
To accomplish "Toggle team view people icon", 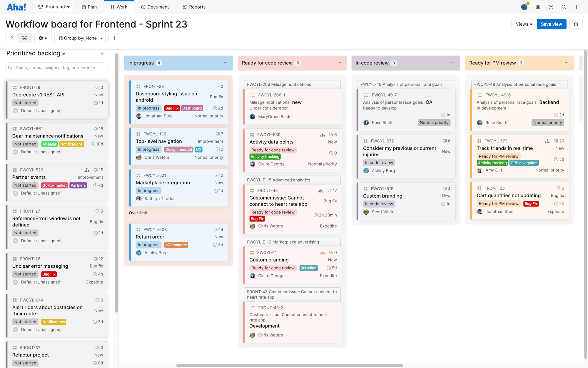I will pos(24,38).
